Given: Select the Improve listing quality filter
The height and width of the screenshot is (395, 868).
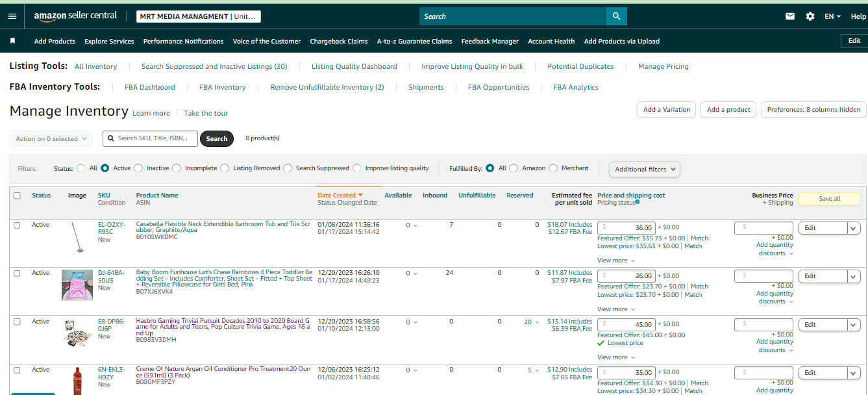Looking at the screenshot, I should point(357,168).
